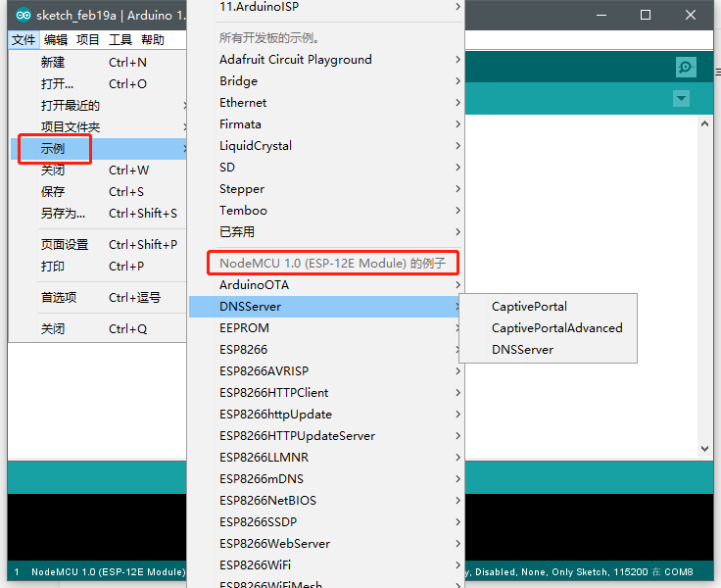The width and height of the screenshot is (721, 588).
Task: Open the 编辑 menu
Action: [56, 40]
